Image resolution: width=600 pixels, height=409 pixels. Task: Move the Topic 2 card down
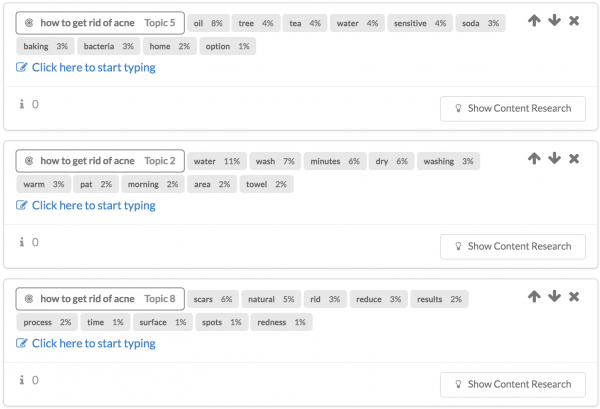click(x=554, y=158)
